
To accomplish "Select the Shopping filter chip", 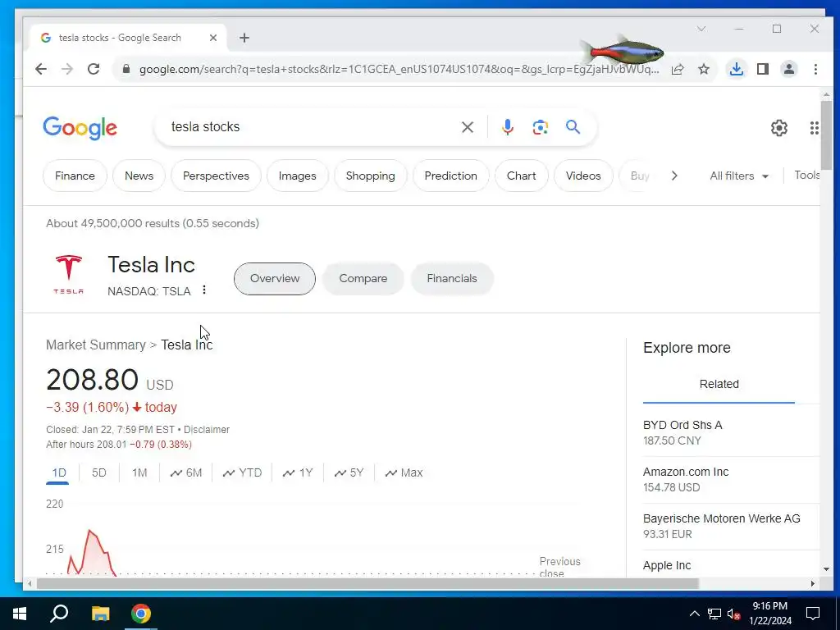I will [370, 176].
